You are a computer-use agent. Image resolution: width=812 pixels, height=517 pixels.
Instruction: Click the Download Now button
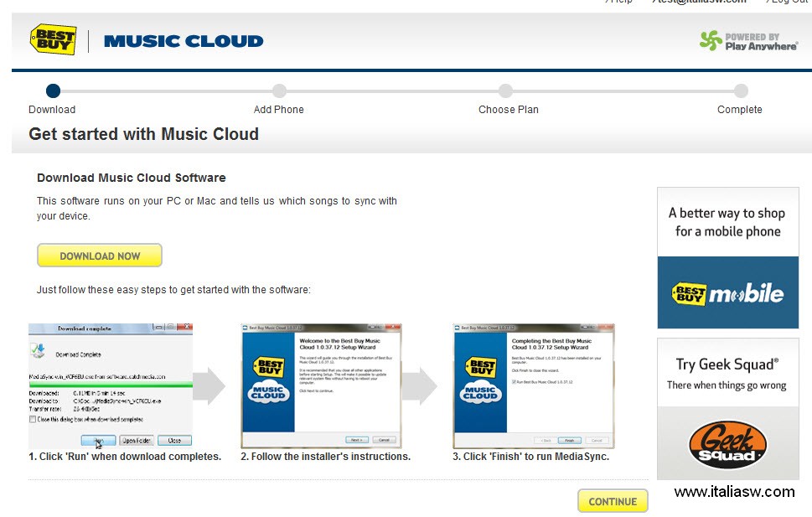tap(100, 256)
